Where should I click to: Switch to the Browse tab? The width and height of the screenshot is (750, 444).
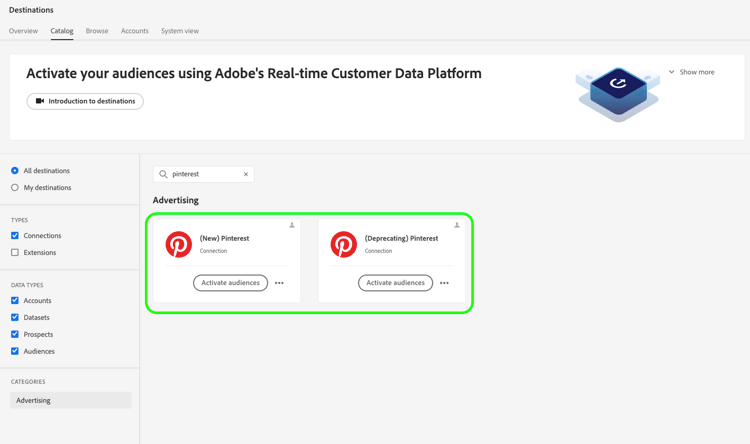point(97,31)
